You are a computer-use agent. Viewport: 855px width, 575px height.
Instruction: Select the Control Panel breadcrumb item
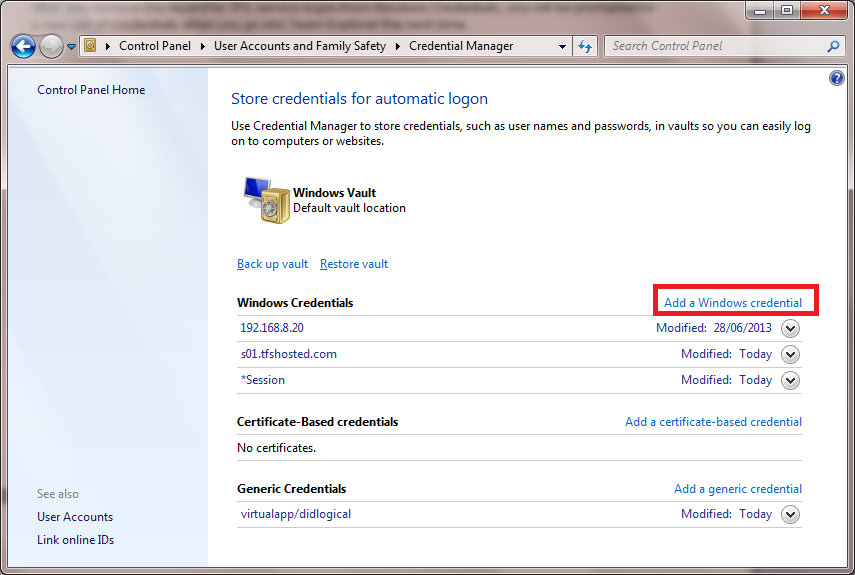(x=154, y=46)
